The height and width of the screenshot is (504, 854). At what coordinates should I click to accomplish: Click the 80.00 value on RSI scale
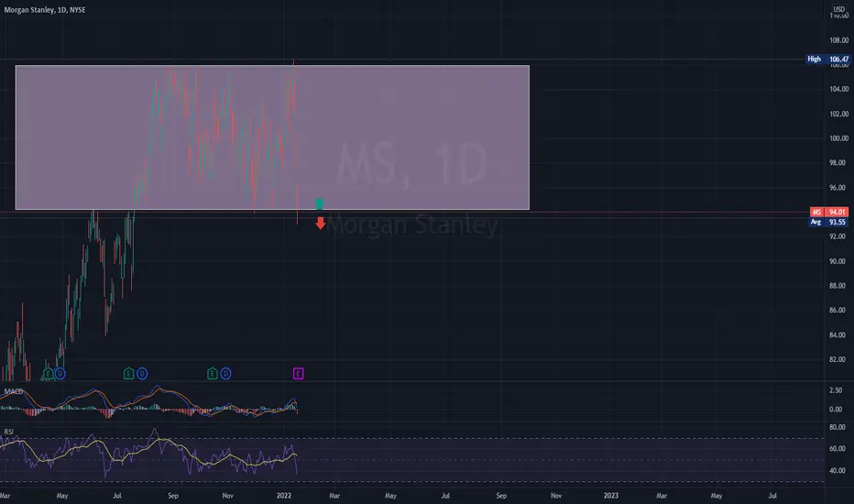click(x=838, y=427)
